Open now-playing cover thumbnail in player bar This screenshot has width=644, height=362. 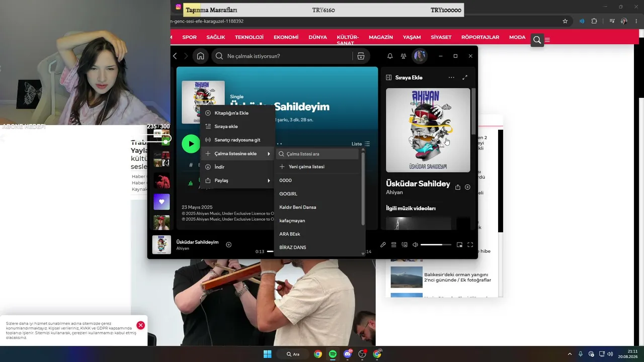tap(162, 245)
